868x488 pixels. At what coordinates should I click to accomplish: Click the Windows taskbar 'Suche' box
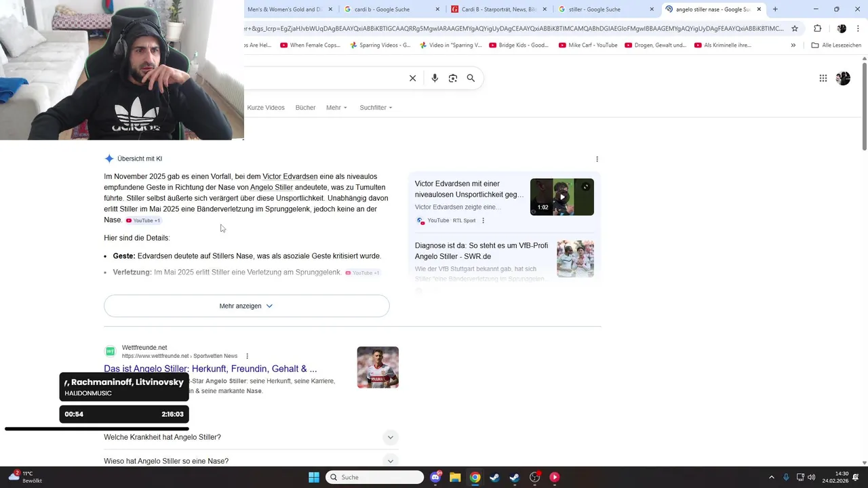[x=375, y=477]
